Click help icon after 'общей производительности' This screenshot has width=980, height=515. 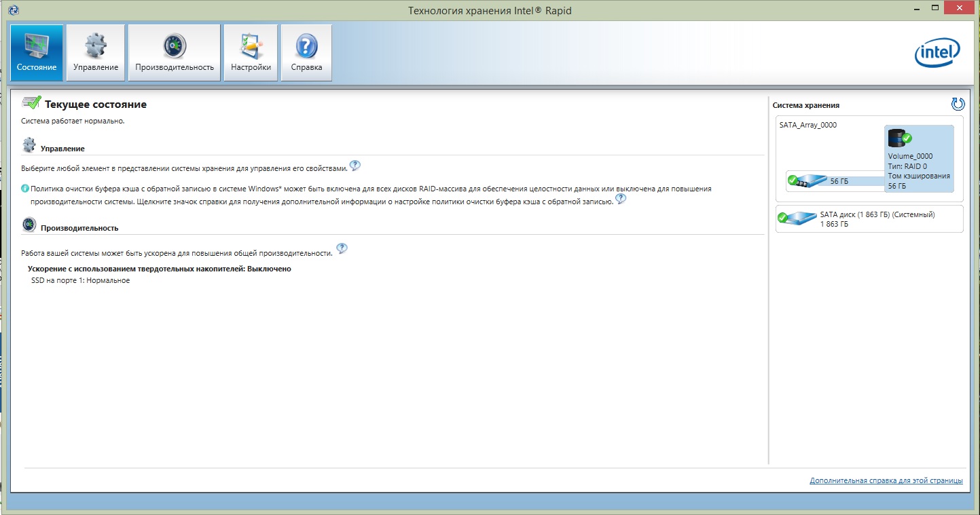(342, 248)
